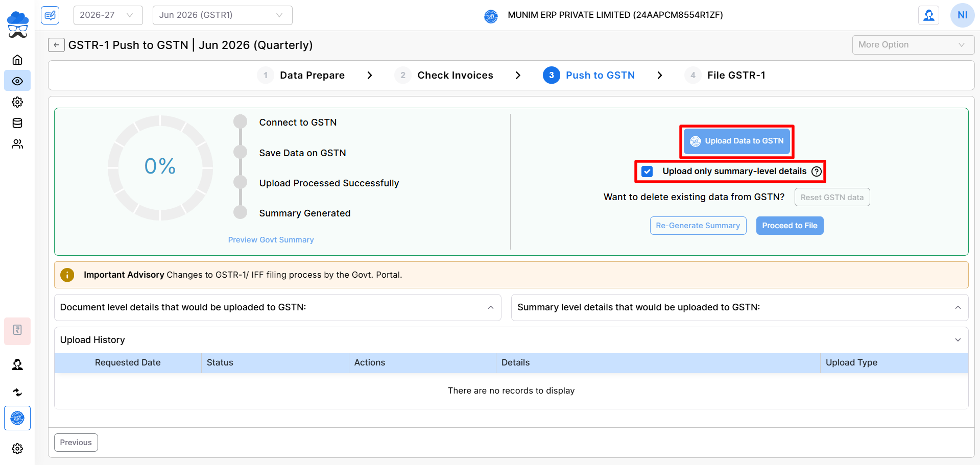
Task: Open the users icon in the sidebar
Action: 17,144
